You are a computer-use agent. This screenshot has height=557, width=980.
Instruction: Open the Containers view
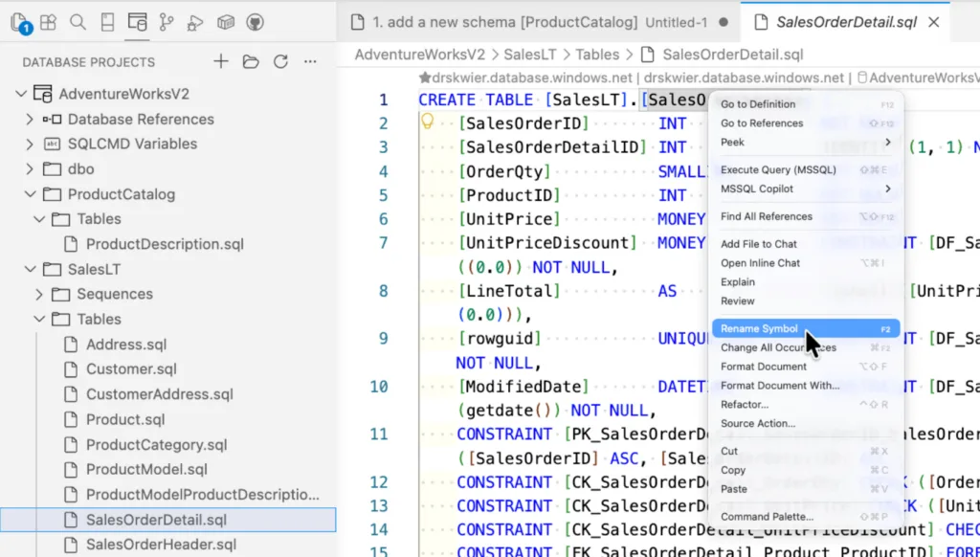coord(225,23)
